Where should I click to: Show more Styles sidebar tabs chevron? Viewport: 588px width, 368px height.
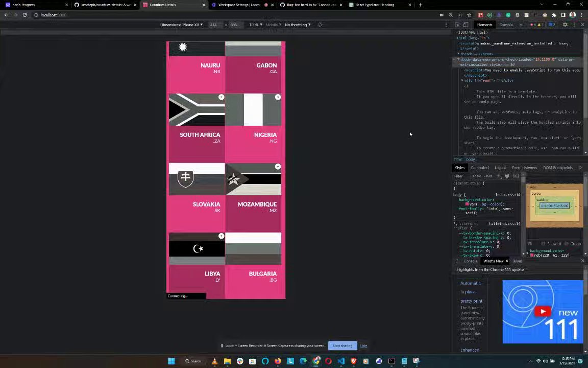[x=580, y=168]
